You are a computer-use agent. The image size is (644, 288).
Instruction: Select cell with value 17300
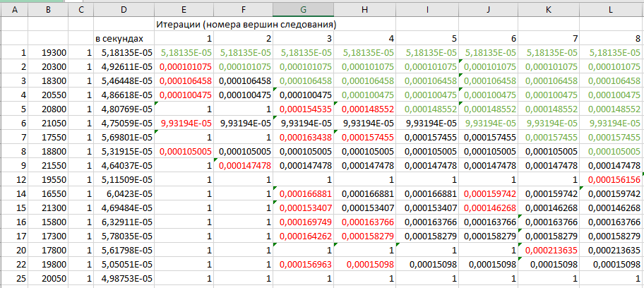point(49,236)
